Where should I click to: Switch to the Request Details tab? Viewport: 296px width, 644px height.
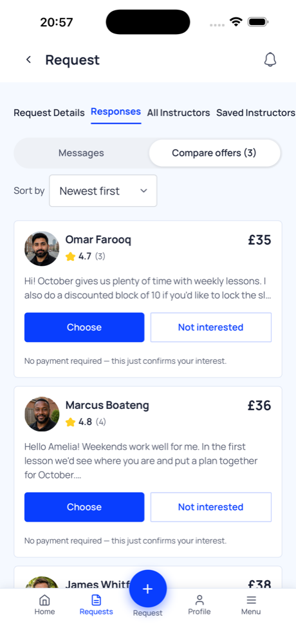(x=50, y=113)
